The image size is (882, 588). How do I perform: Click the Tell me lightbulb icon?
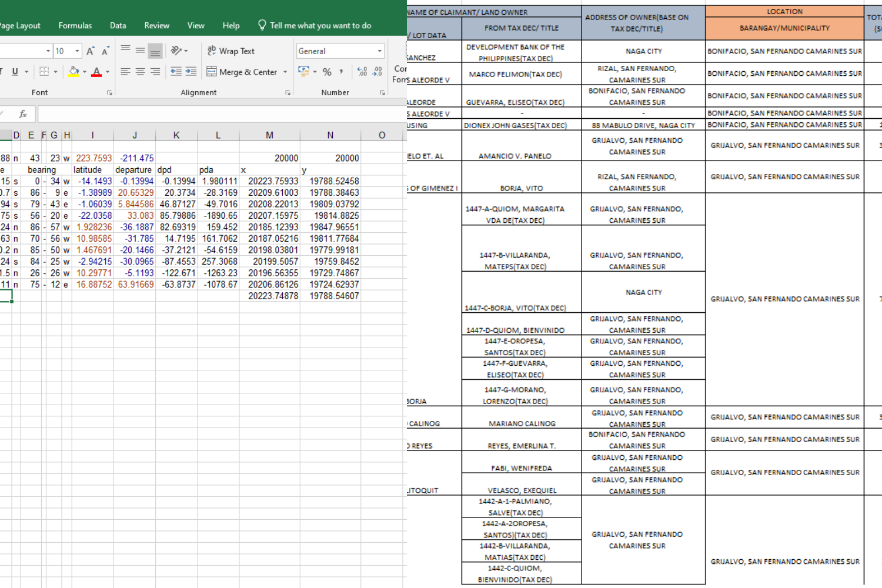pyautogui.click(x=262, y=25)
